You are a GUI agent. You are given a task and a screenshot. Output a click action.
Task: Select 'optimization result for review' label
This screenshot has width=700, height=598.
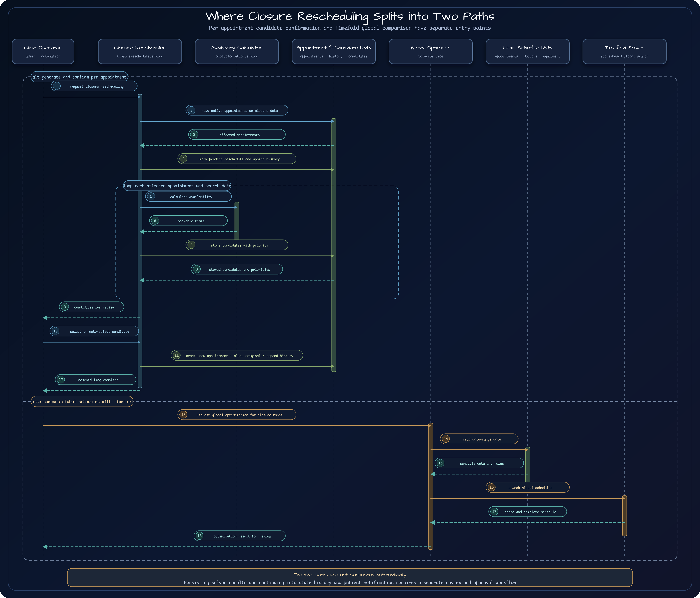(239, 536)
